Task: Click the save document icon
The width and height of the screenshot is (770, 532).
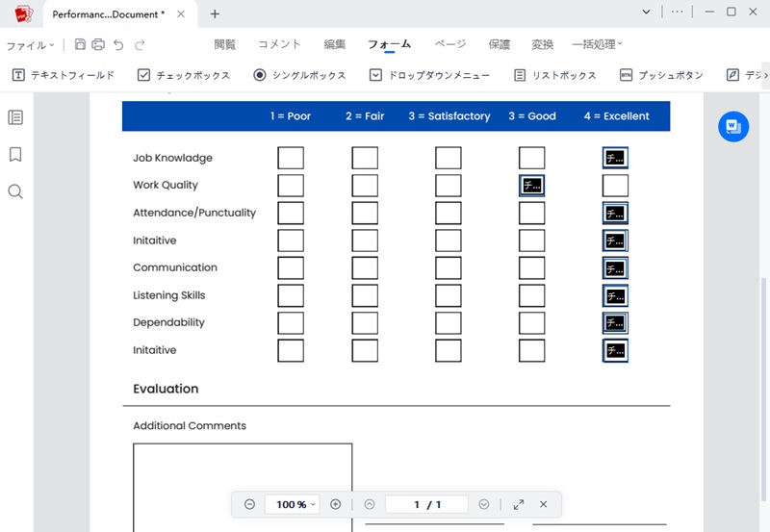Action: click(80, 44)
